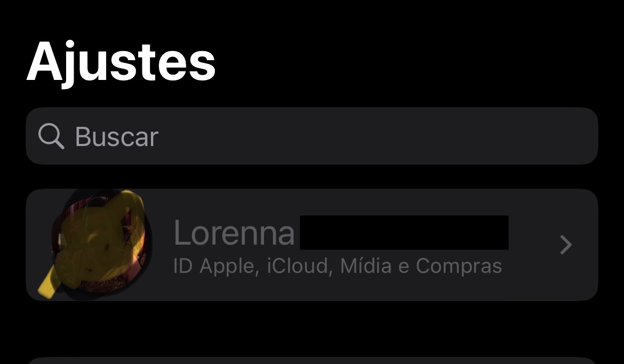Screen dimensions: 624x364
Task: Tap the magnifying glass search icon
Action: click(51, 136)
